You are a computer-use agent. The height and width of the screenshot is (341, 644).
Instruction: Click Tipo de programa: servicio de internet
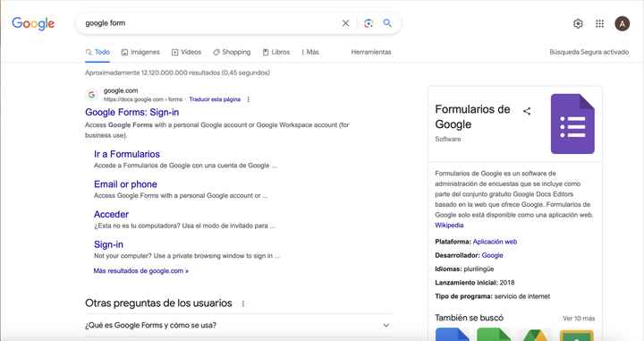pyautogui.click(x=493, y=296)
